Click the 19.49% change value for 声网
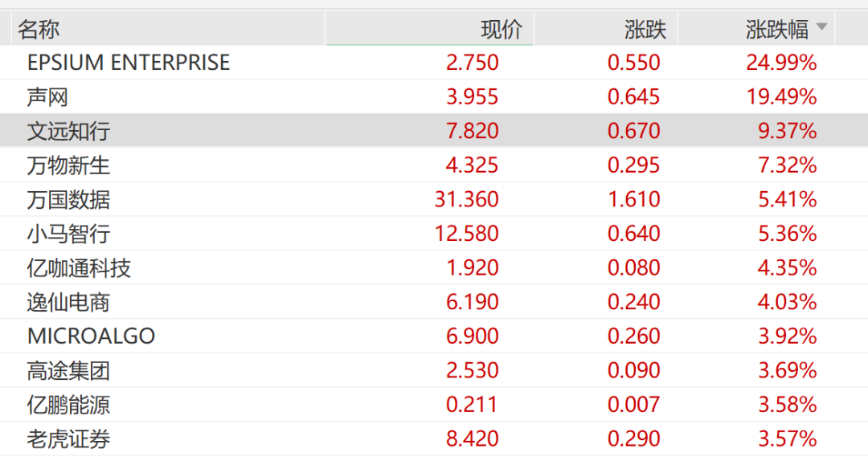 (x=781, y=97)
